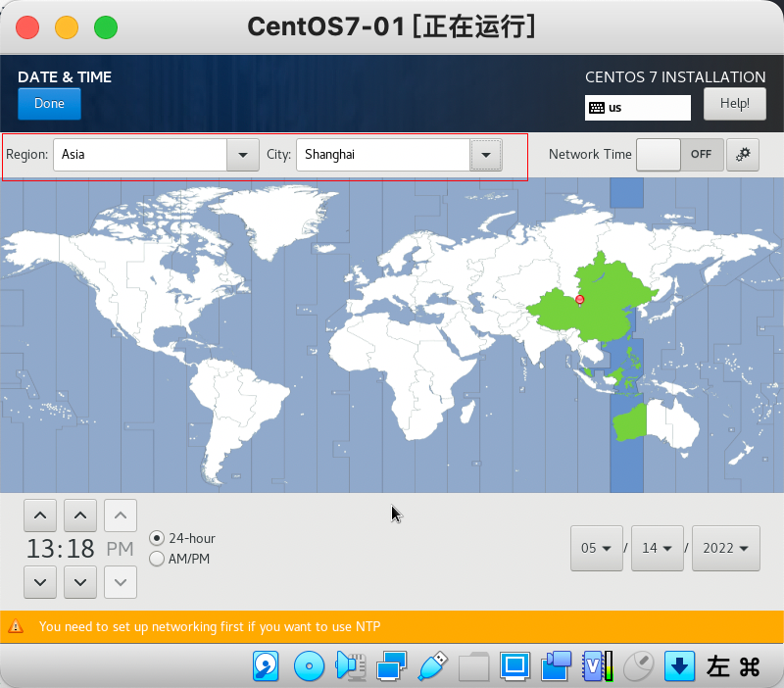Click the NTP warning triangle icon
784x688 pixels.
tap(16, 626)
